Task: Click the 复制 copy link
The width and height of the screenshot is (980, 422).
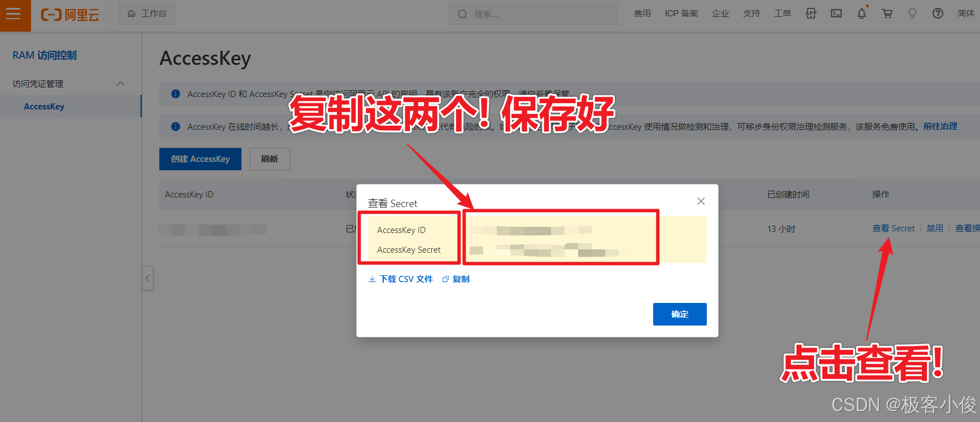Action: 456,279
